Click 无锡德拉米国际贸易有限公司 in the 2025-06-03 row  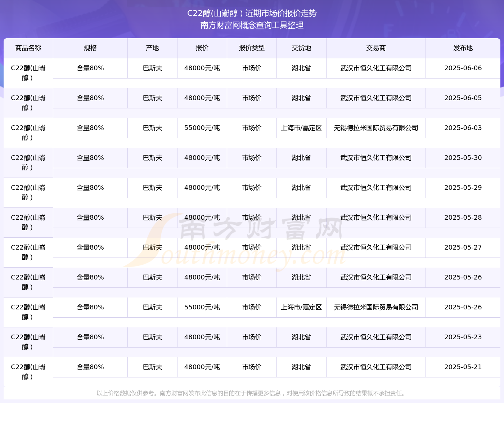(376, 128)
